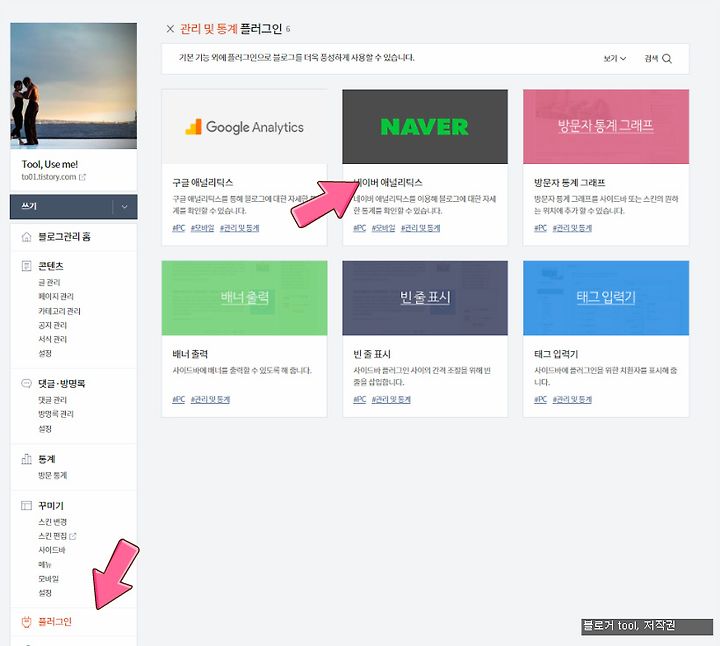Viewport: 720px width, 646px height.
Task: Open 블로그관리 홈 in sidebar
Action: 64,237
